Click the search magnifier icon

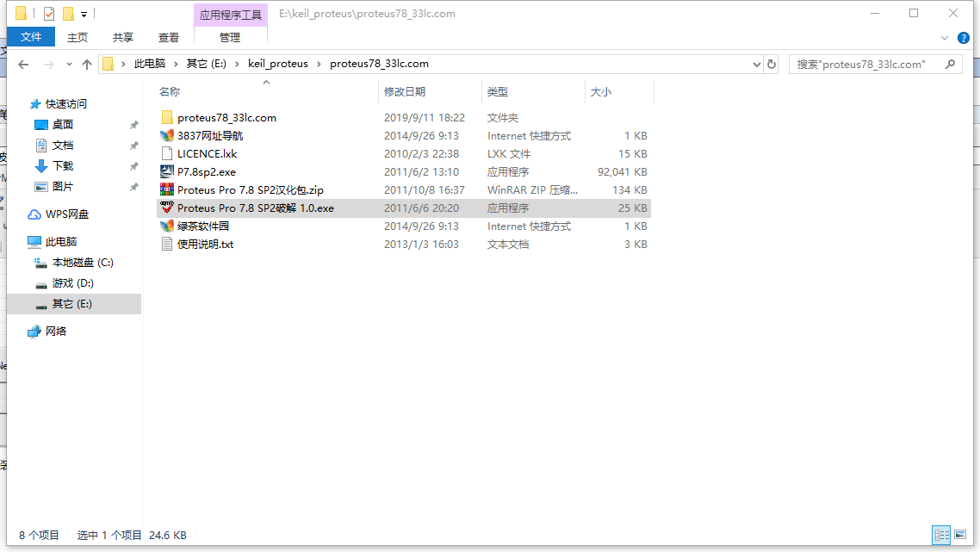(x=950, y=64)
